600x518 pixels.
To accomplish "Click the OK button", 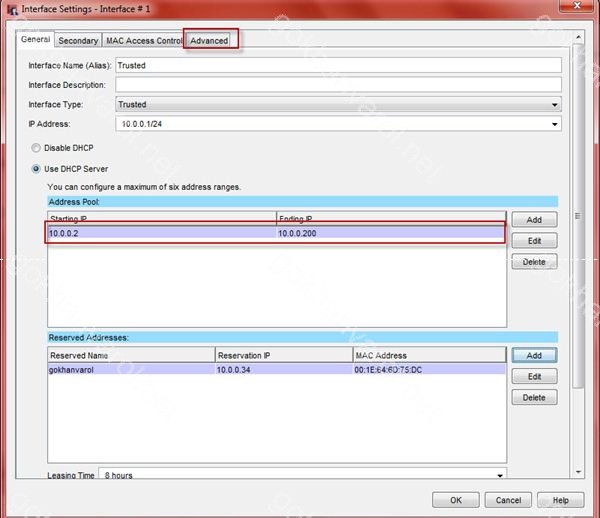I will [x=456, y=500].
